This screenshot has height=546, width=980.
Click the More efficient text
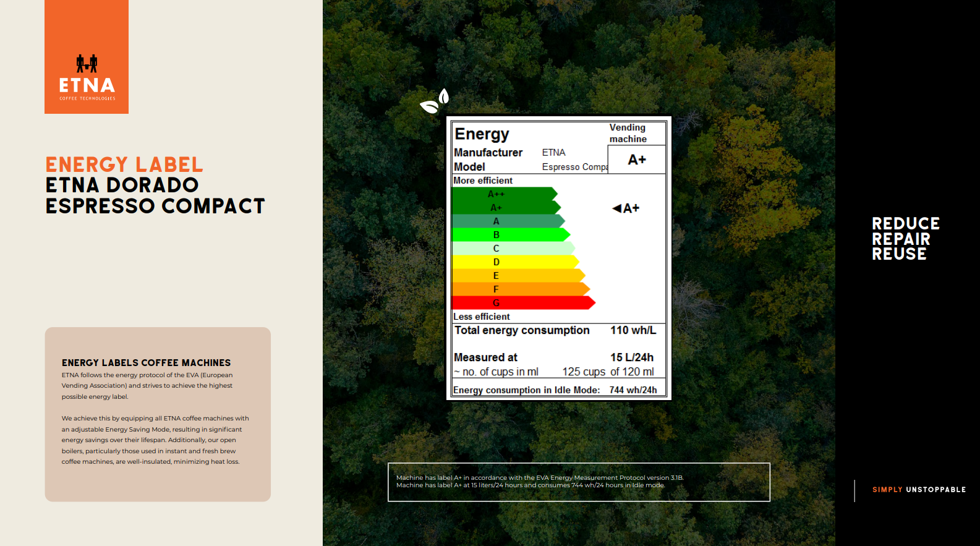[x=483, y=181]
